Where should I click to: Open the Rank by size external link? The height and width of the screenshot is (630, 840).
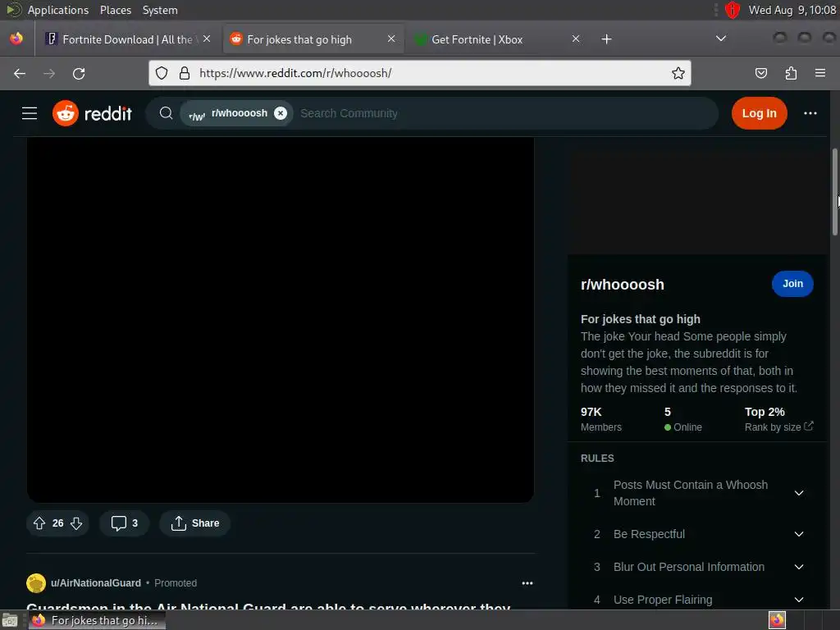click(779, 427)
